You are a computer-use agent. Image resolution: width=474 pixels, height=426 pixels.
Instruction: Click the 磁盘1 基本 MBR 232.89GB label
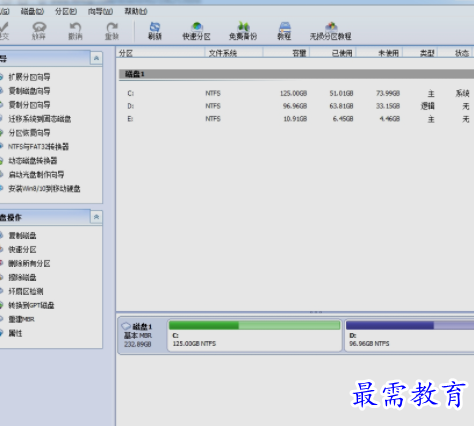pos(138,335)
